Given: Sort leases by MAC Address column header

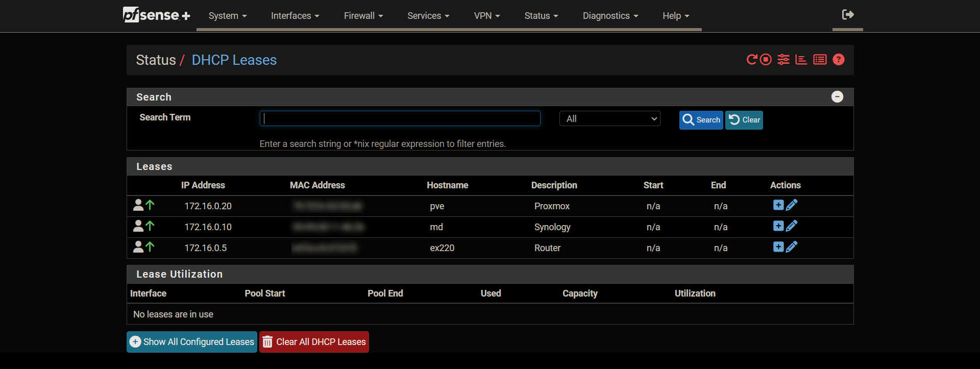Looking at the screenshot, I should pyautogui.click(x=317, y=185).
